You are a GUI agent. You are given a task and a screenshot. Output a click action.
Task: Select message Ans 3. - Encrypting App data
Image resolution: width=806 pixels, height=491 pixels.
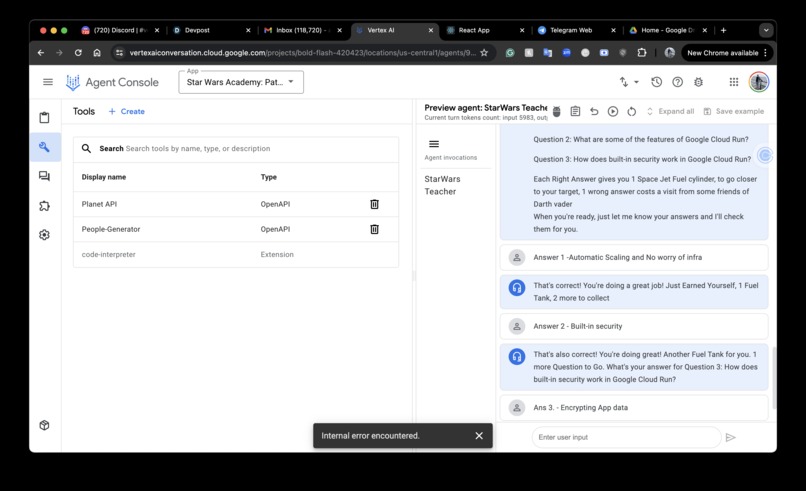coord(634,408)
